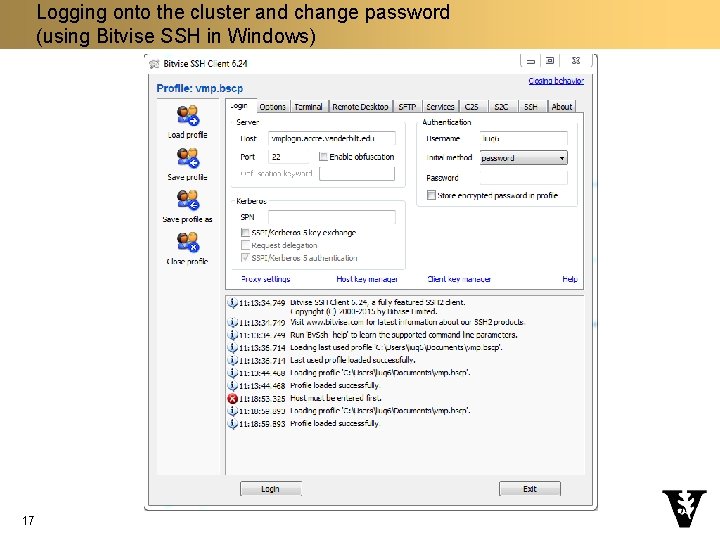Click the Save profile icon

tap(187, 158)
